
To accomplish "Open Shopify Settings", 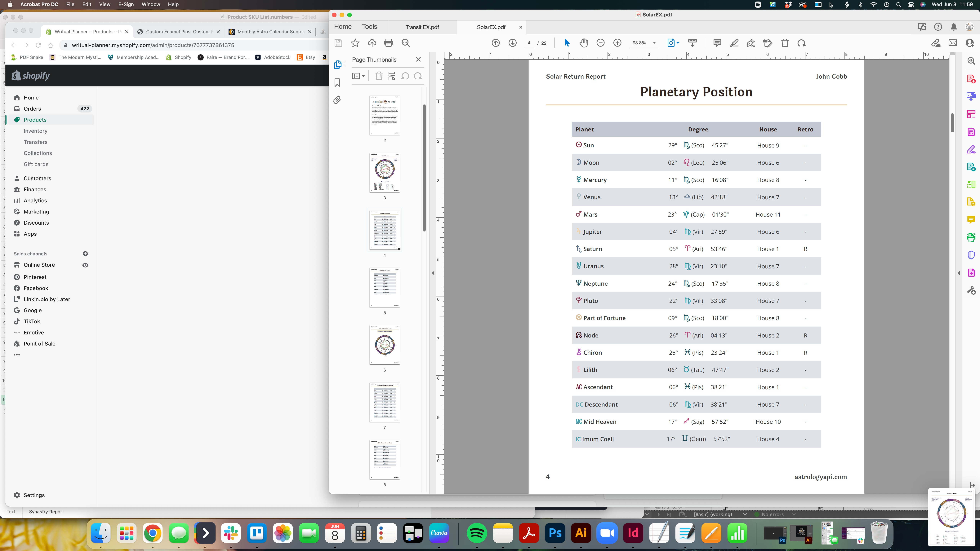I will (x=34, y=495).
